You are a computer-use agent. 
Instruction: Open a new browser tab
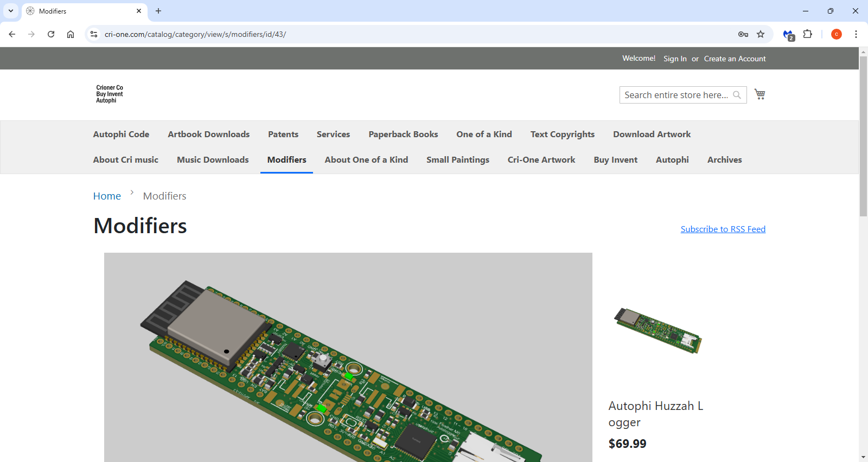click(x=158, y=11)
